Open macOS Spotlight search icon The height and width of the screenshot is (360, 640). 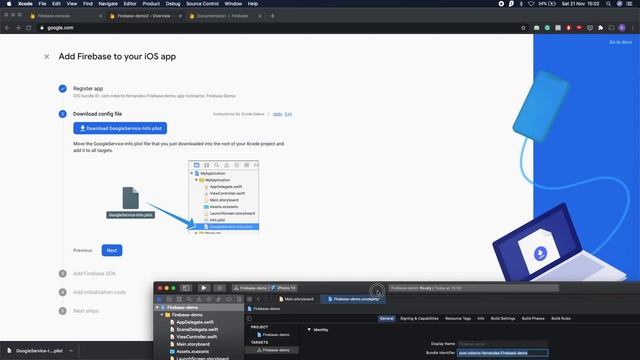click(x=608, y=4)
